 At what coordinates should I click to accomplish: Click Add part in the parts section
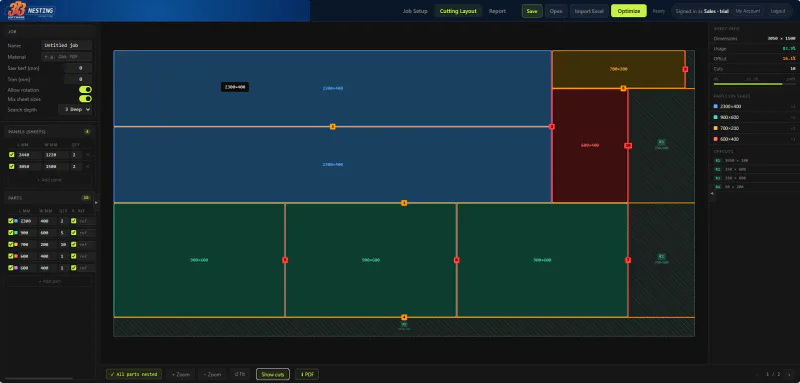pos(49,281)
